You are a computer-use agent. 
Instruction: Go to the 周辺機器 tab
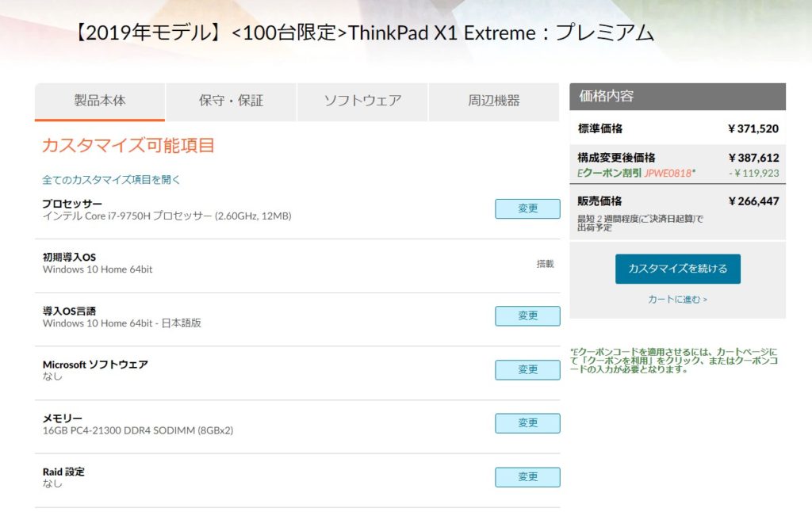(x=494, y=101)
